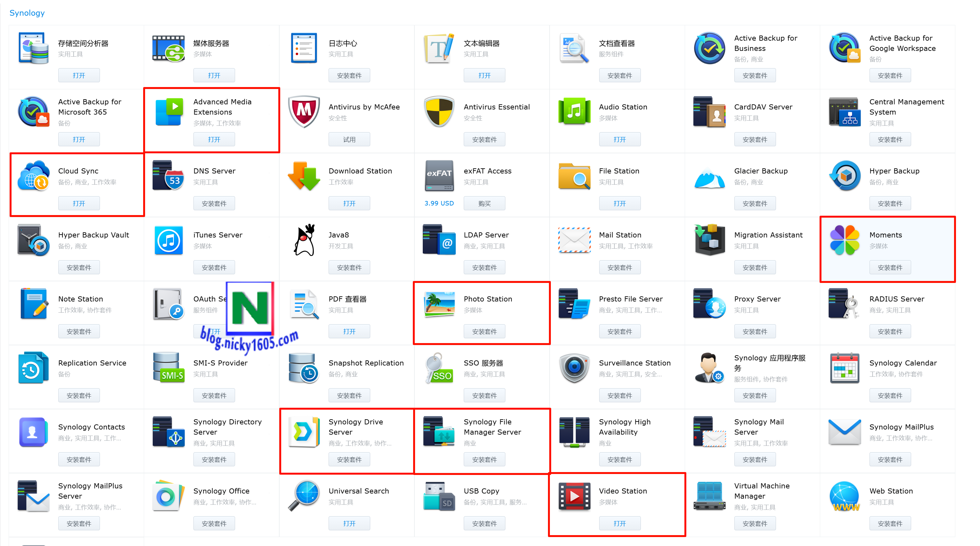Install Web Station via 安装套件 button

(890, 523)
